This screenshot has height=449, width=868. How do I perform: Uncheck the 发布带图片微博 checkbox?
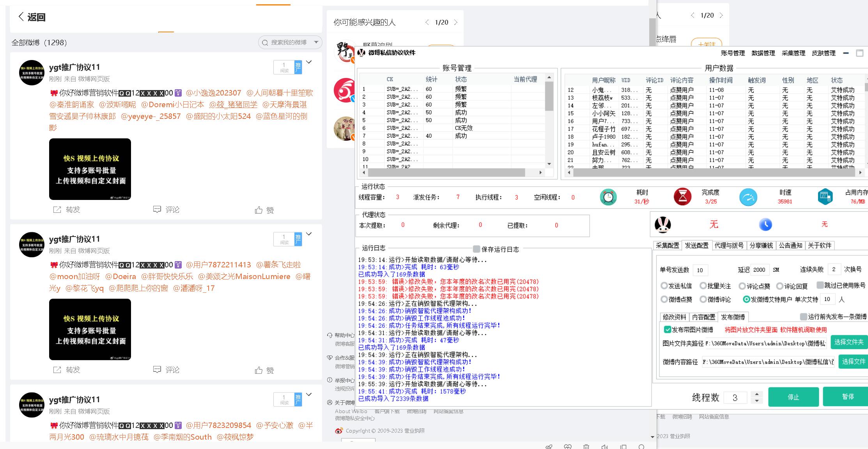coord(667,329)
